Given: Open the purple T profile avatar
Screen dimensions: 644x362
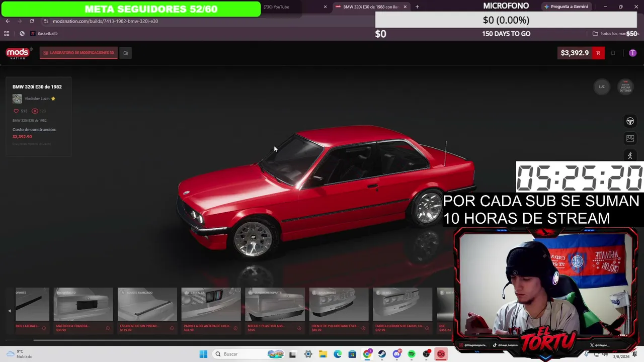Looking at the screenshot, I should [x=632, y=53].
